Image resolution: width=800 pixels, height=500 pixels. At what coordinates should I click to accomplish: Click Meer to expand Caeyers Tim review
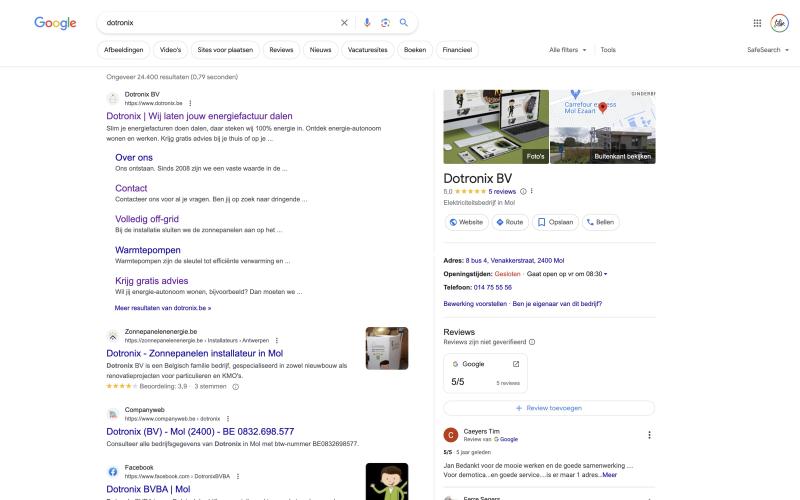610,475
